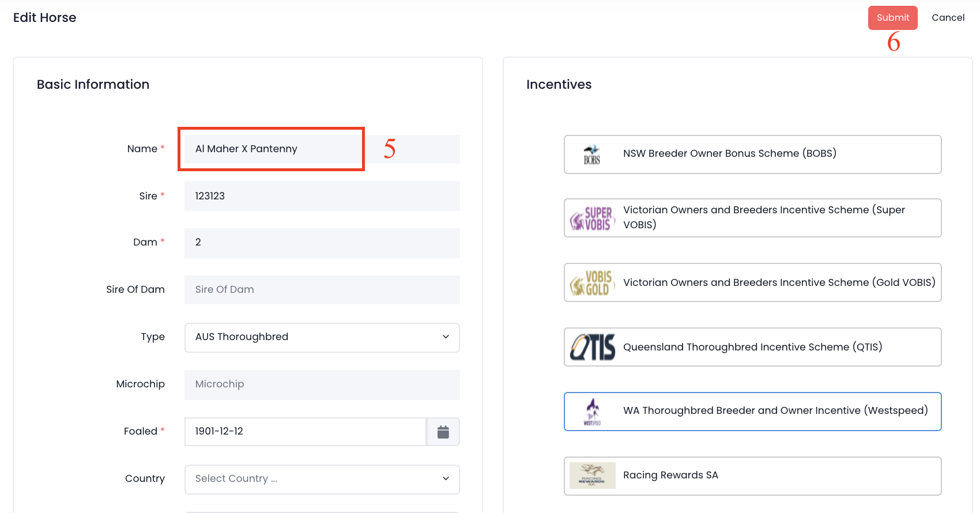Screen dimensions: 980x513
Task: Open the Foaled date calendar picker
Action: point(443,432)
